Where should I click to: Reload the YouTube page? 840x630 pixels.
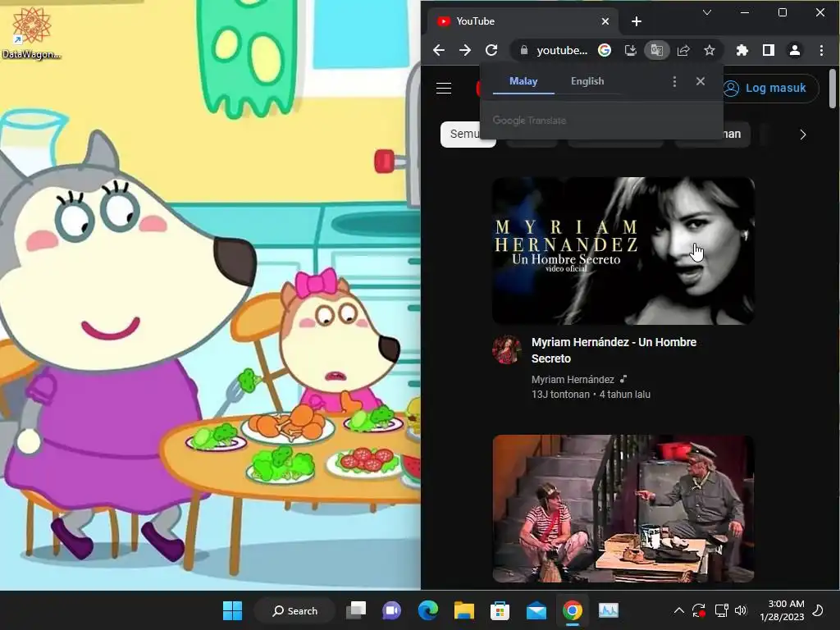pyautogui.click(x=491, y=50)
